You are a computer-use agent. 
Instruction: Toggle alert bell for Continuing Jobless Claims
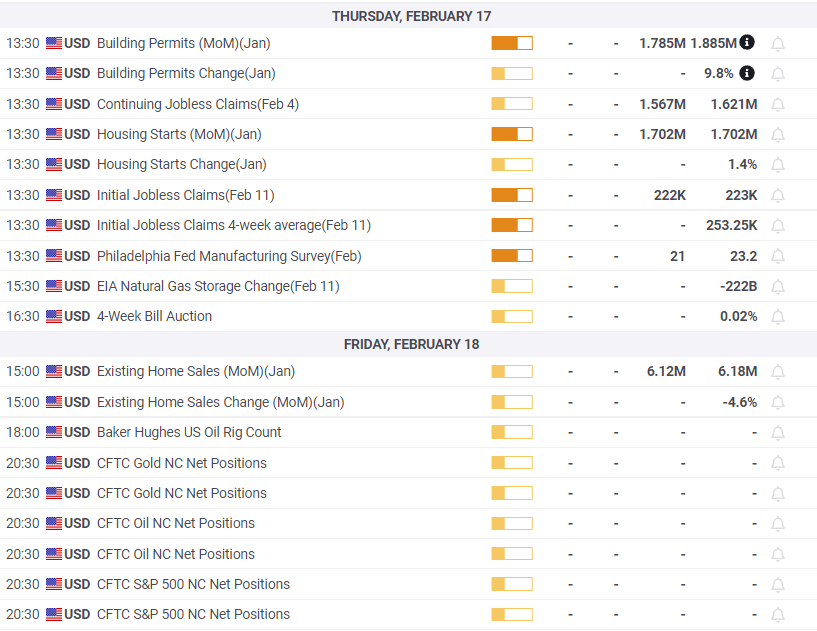pyautogui.click(x=777, y=104)
